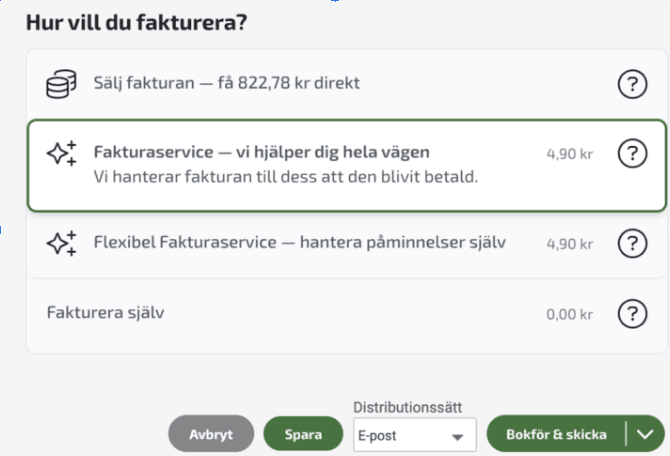Click the Spara button
This screenshot has height=456, width=670.
coord(303,435)
